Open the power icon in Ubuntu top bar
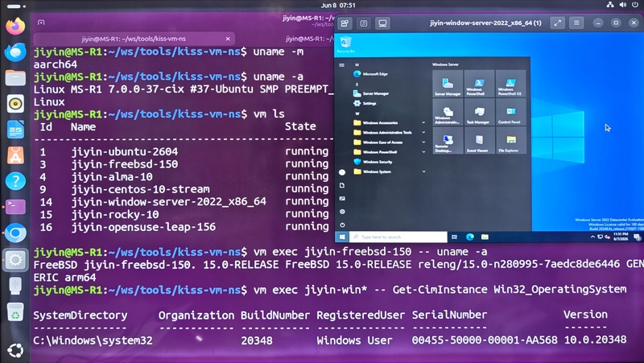The image size is (644, 363). pos(635,5)
